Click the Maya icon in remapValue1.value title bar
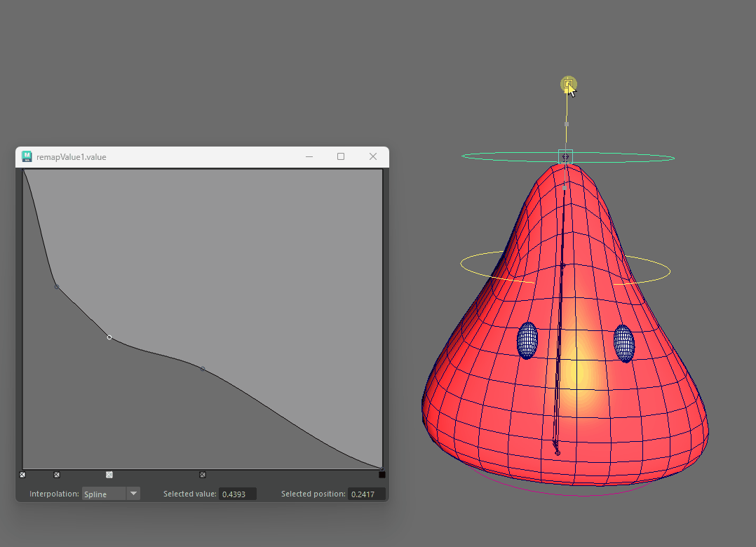 point(27,156)
